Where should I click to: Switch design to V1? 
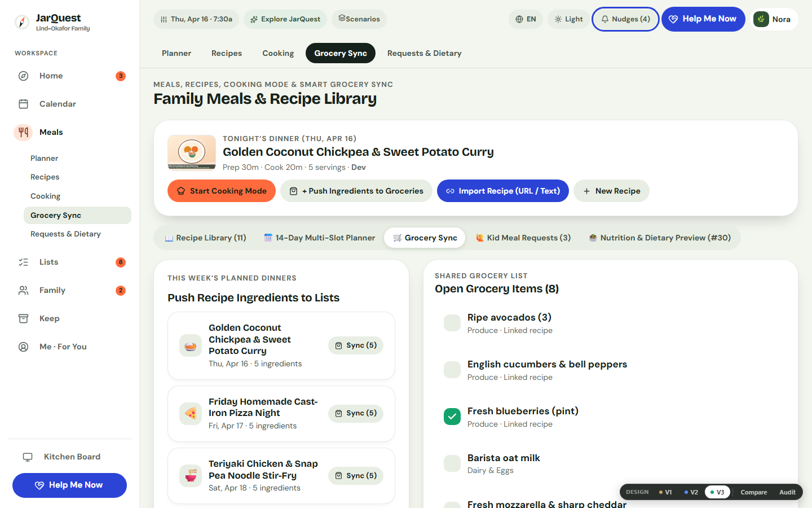pyautogui.click(x=665, y=492)
